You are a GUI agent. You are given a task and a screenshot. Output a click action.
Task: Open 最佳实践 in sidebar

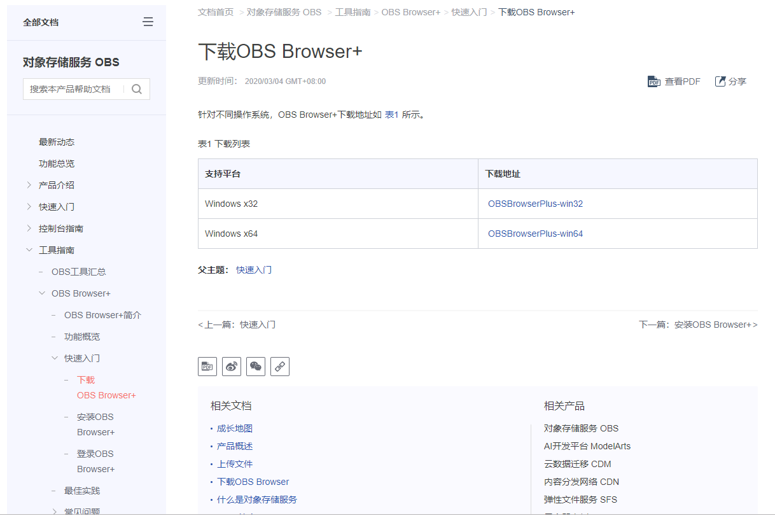click(82, 491)
